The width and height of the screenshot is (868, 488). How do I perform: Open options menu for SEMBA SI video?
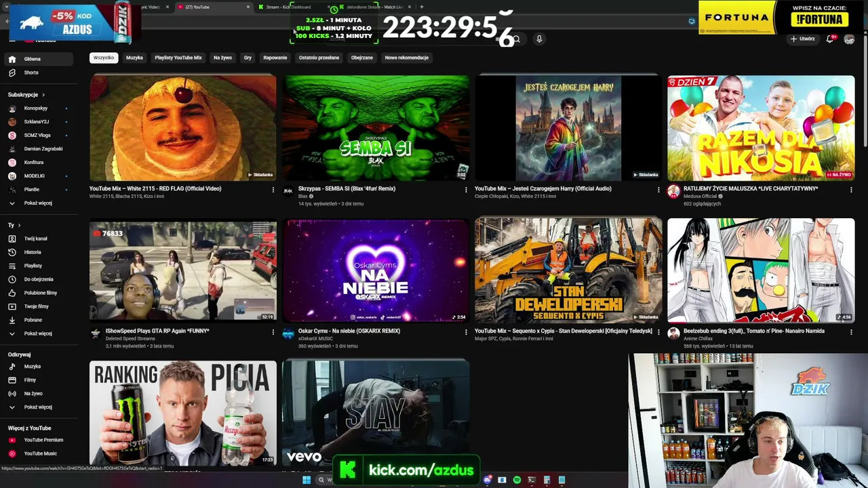(466, 190)
